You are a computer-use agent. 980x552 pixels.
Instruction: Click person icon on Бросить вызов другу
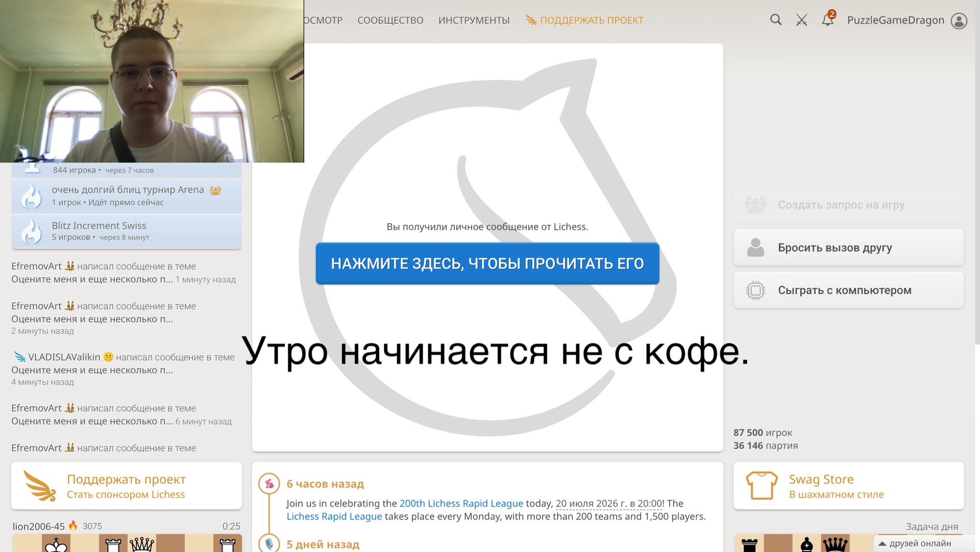(x=755, y=247)
